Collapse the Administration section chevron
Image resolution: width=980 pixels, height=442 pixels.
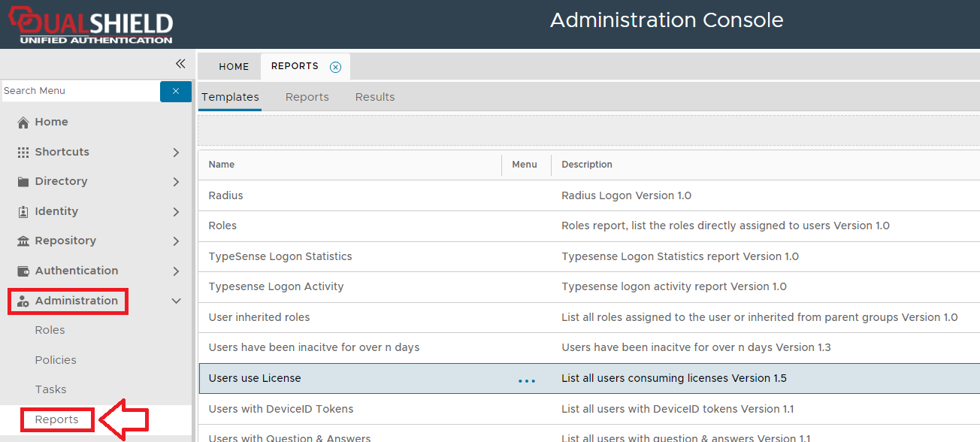tap(177, 301)
